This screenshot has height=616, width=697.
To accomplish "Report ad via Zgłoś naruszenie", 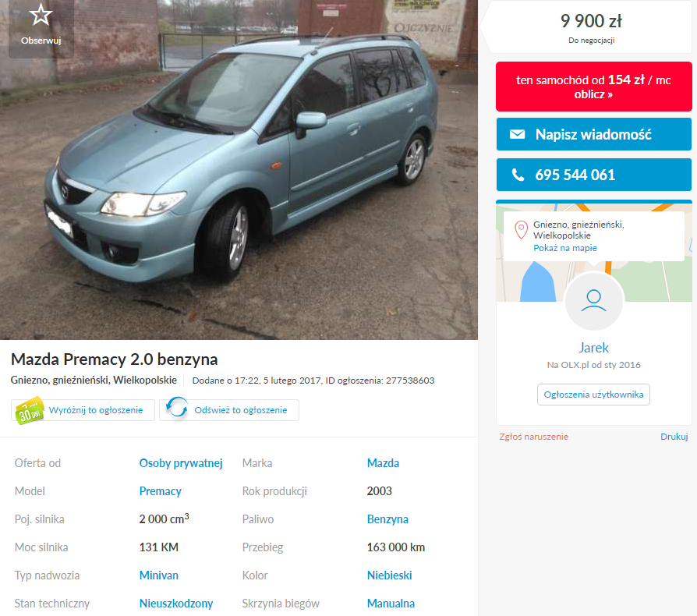I will pyautogui.click(x=533, y=437).
